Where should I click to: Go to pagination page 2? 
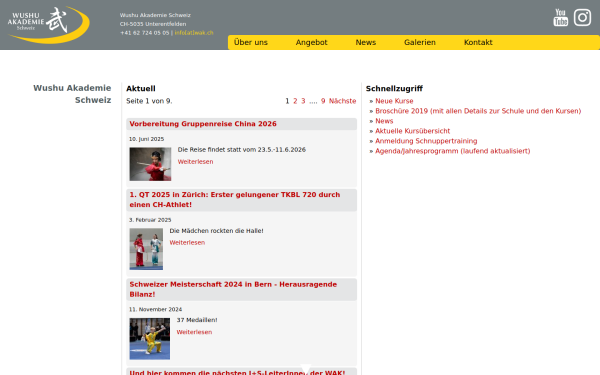click(295, 101)
